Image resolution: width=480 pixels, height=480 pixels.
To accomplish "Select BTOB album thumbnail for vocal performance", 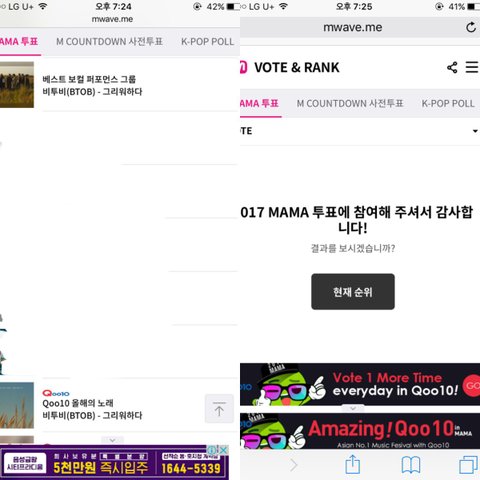I will (17, 85).
